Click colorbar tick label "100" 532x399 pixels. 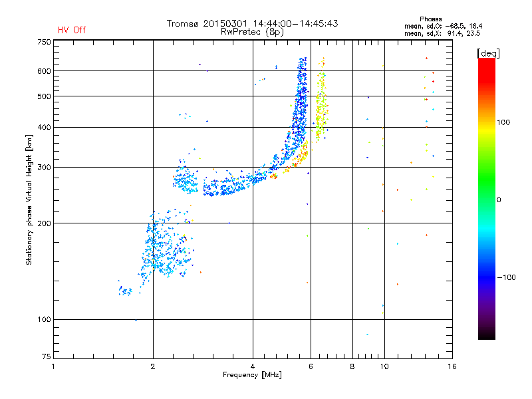[x=503, y=122]
